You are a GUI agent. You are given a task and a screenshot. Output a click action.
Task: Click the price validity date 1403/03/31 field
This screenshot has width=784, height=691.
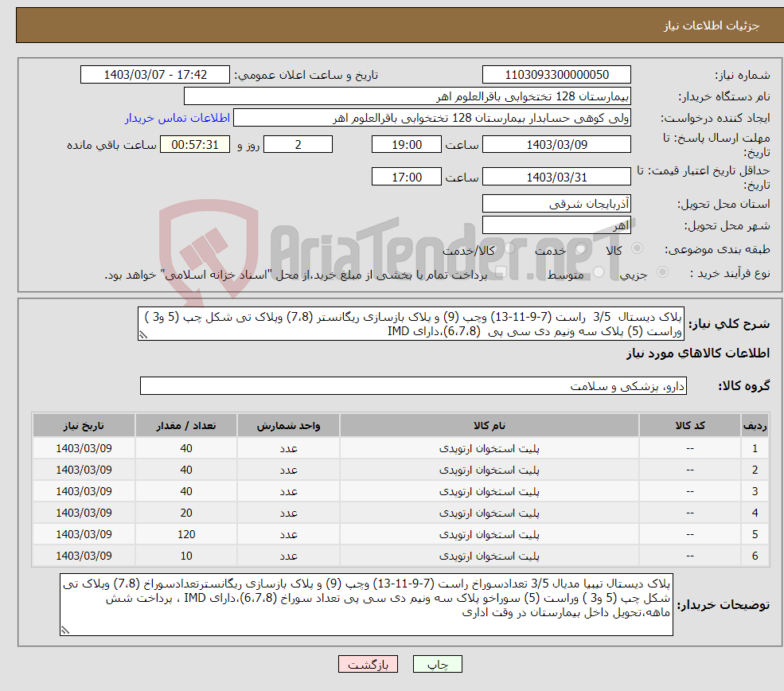556,177
